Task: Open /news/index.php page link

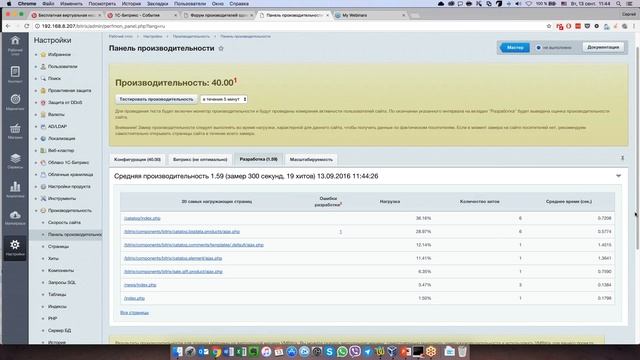Action: [x=140, y=285]
